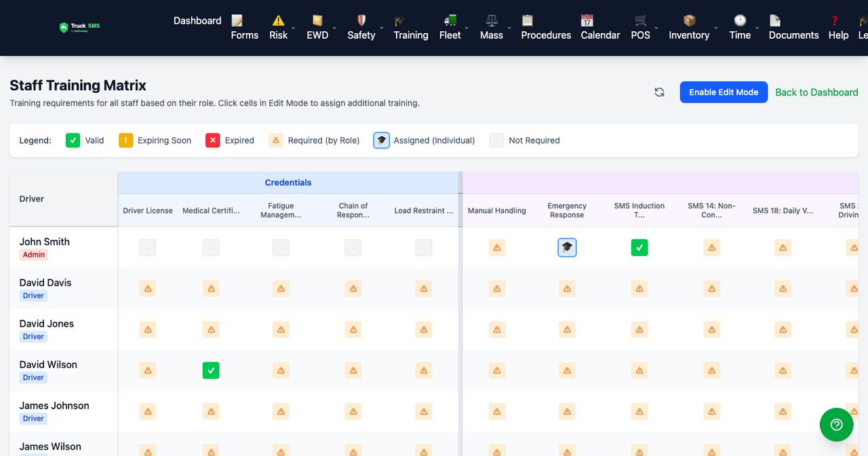868x456 pixels.
Task: Click John Smith's Driver License not-required cell
Action: (x=148, y=248)
